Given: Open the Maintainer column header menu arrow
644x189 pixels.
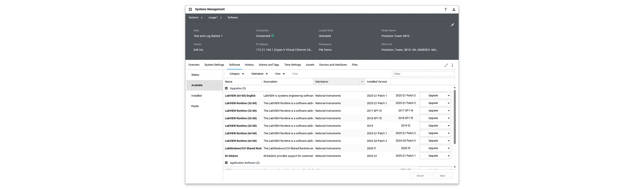Looking at the screenshot, I should (362, 82).
